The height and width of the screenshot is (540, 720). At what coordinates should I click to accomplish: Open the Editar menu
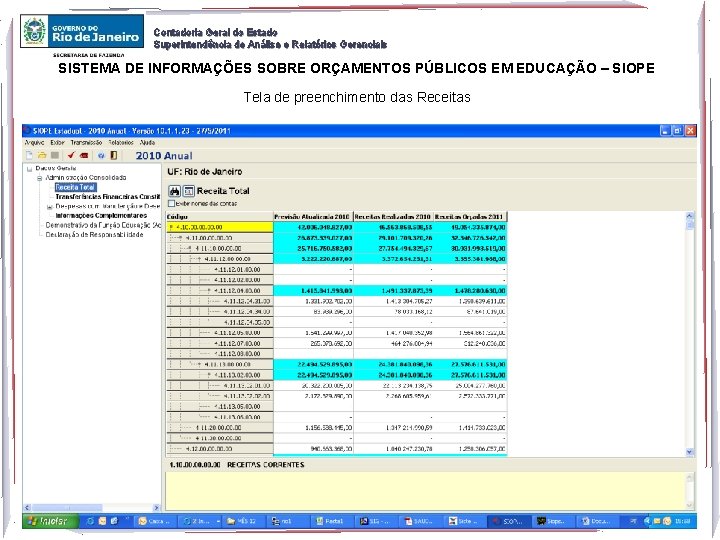tap(57, 143)
